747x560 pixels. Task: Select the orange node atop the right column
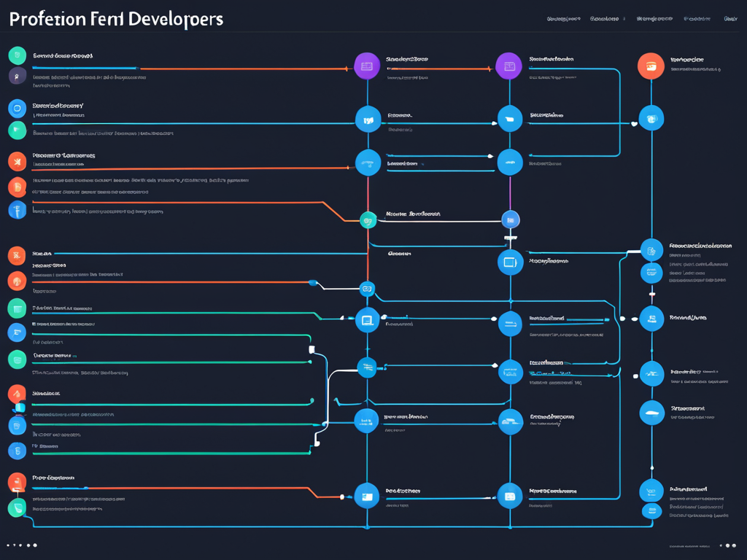click(651, 66)
